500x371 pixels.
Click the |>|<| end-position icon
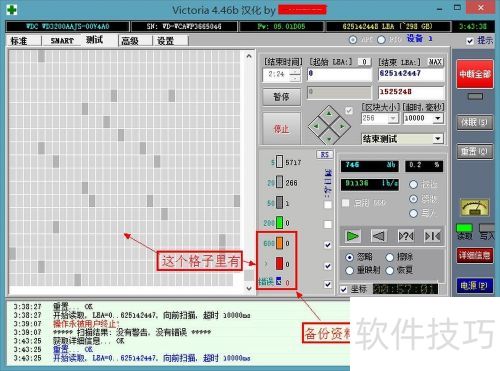432,236
